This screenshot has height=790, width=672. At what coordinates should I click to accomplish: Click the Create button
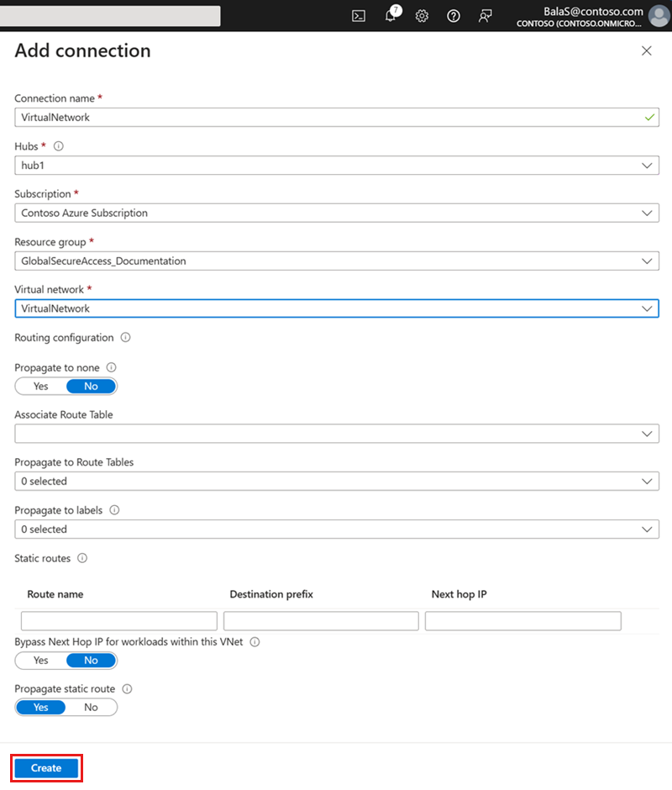46,768
